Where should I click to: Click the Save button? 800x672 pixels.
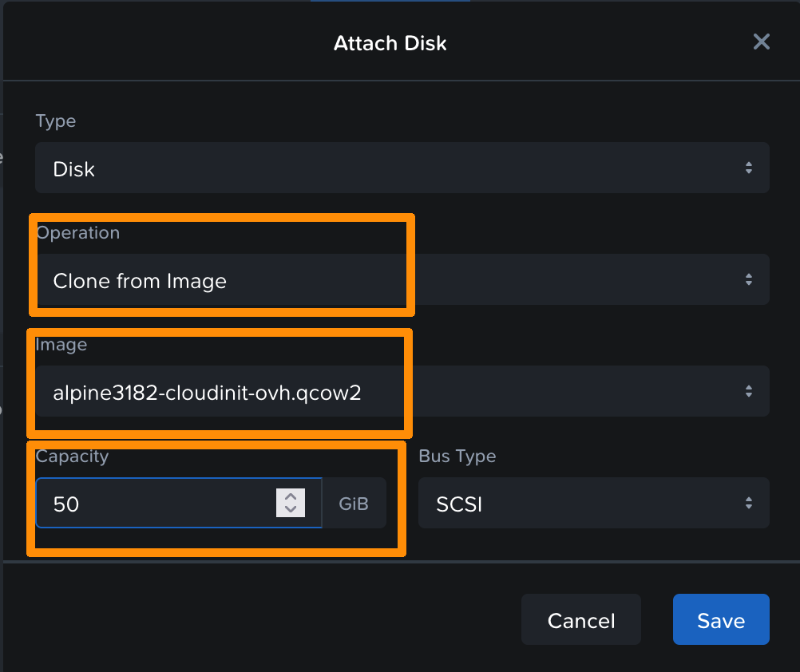coord(720,619)
